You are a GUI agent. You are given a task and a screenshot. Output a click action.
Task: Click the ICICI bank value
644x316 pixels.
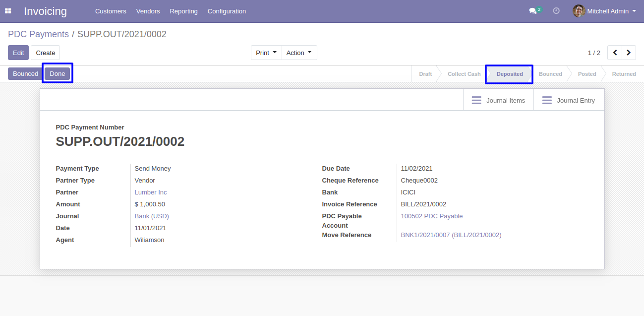(408, 192)
